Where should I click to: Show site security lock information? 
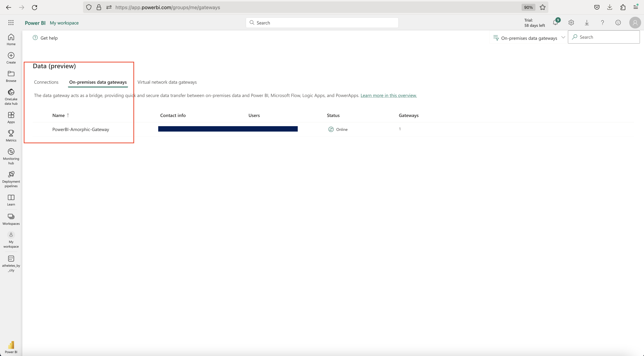99,7
